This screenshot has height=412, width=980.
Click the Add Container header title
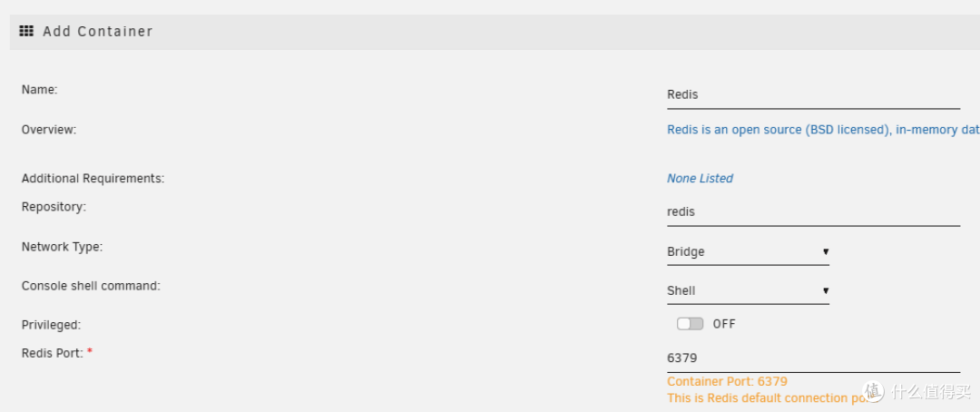click(98, 31)
